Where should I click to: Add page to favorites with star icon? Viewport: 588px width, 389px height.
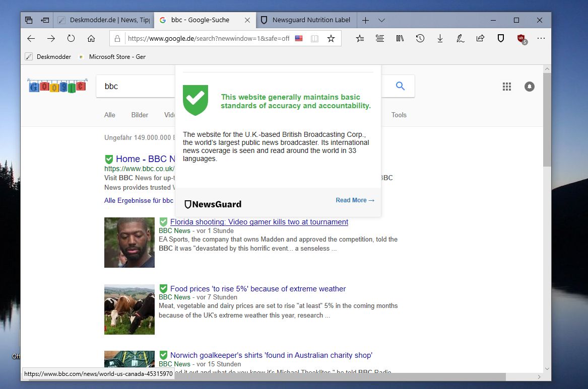pyautogui.click(x=331, y=38)
